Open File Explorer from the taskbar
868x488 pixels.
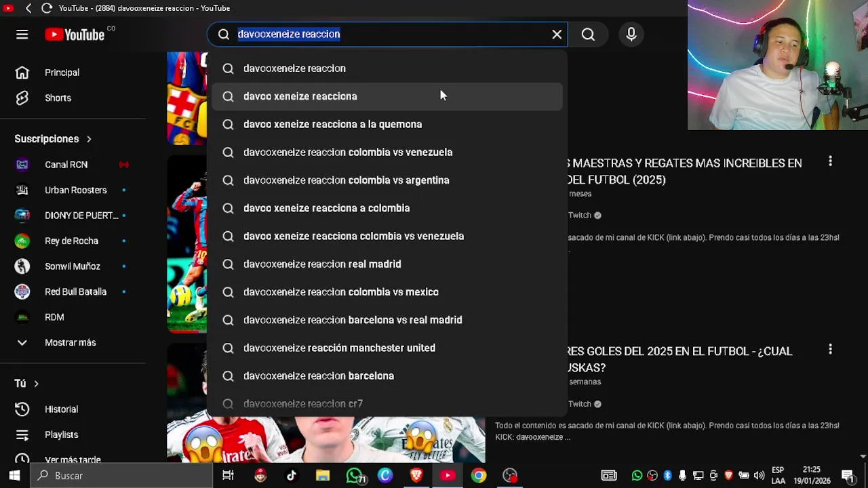tap(323, 476)
